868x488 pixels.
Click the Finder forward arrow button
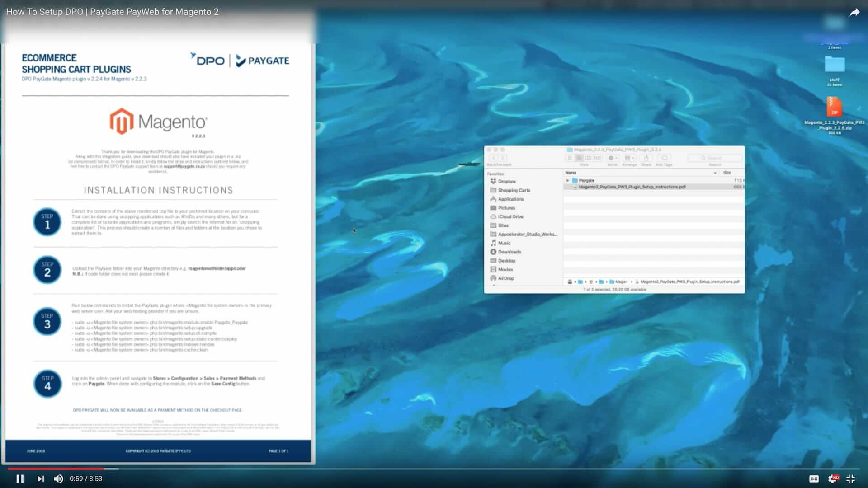click(x=502, y=158)
